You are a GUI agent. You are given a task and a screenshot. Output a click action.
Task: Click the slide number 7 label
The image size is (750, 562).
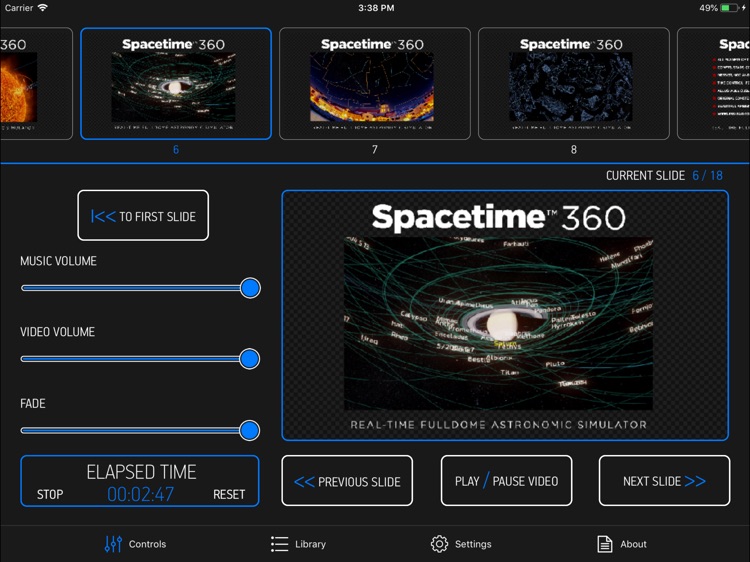[x=375, y=150]
